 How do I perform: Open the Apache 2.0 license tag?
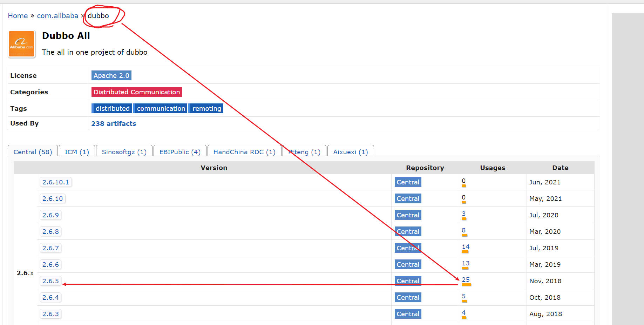click(111, 75)
